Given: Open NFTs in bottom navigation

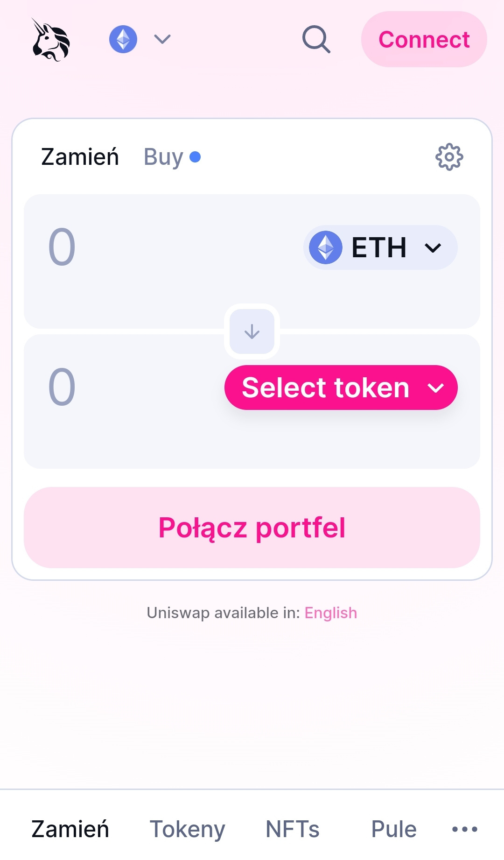Looking at the screenshot, I should point(293,829).
